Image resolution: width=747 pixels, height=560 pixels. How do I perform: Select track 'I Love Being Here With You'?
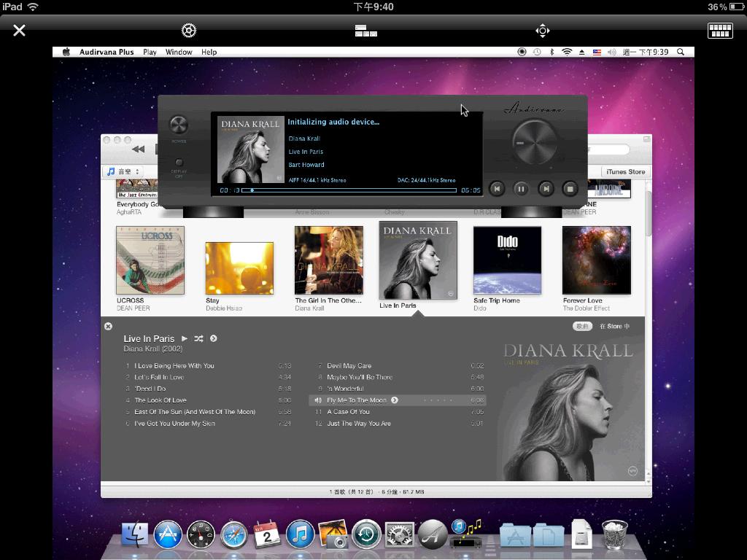(208, 366)
